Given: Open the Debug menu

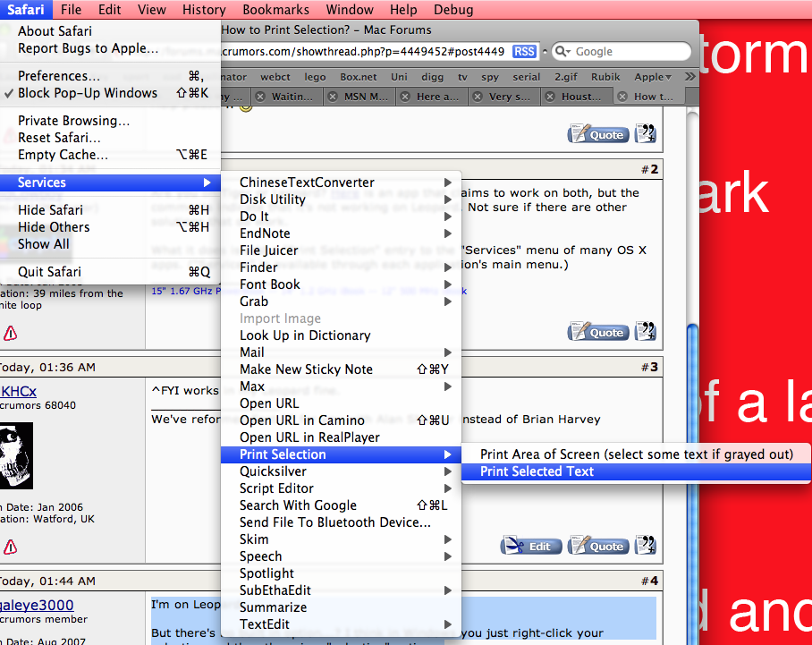Looking at the screenshot, I should tap(453, 10).
